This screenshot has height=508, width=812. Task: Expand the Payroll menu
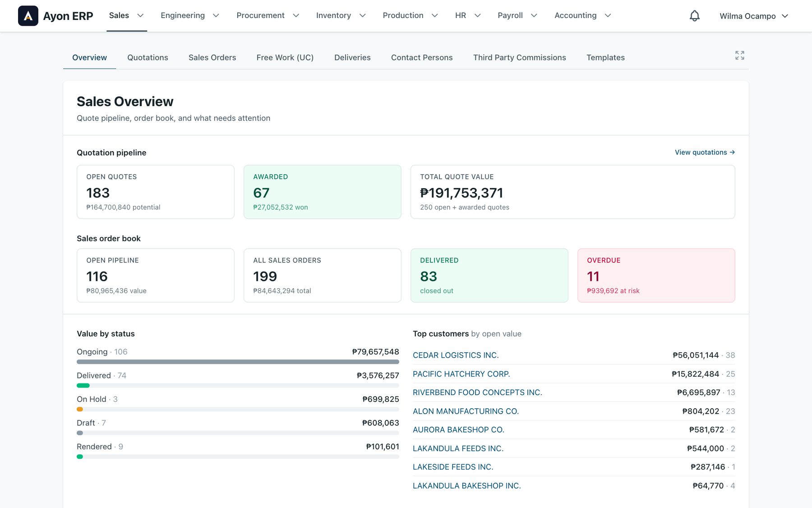click(517, 16)
